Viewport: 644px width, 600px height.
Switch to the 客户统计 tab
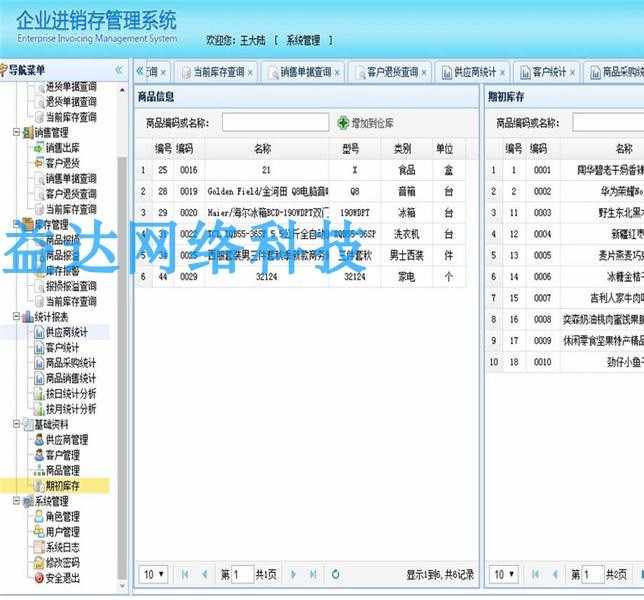pos(549,72)
